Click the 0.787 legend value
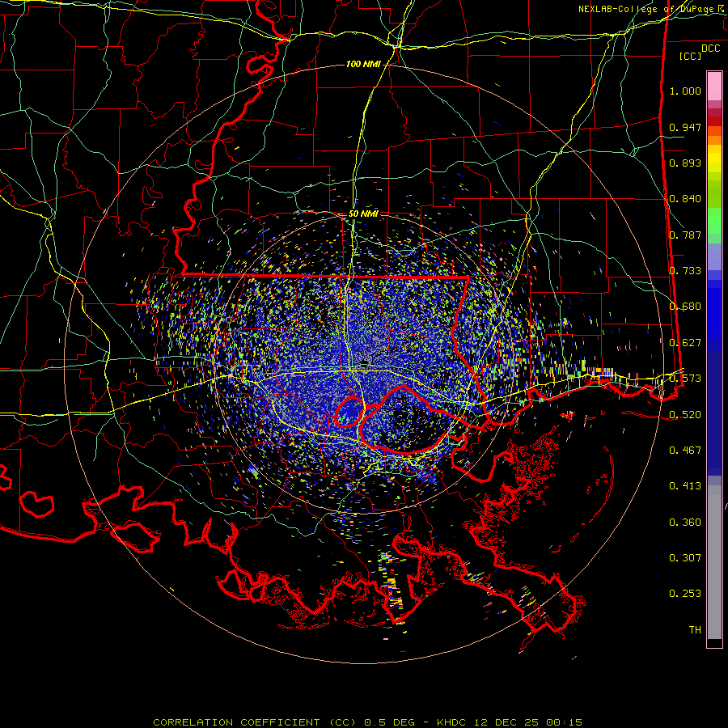The image size is (728, 728). pos(685,235)
